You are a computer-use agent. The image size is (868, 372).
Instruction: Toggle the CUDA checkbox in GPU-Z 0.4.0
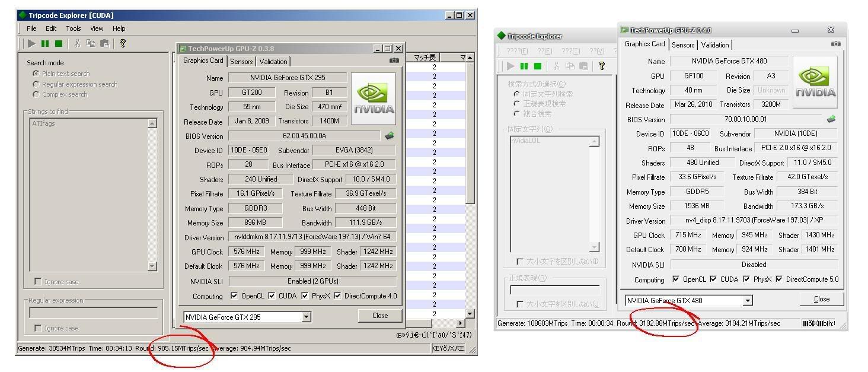point(713,279)
